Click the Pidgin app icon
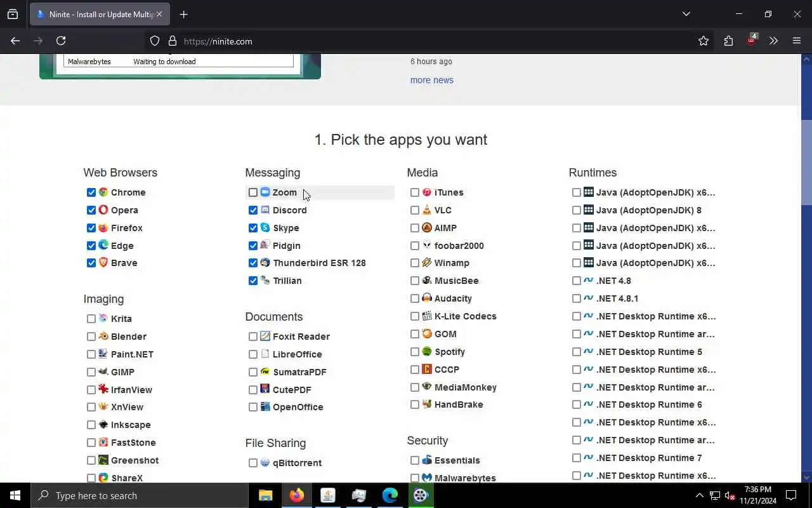 [x=265, y=245]
